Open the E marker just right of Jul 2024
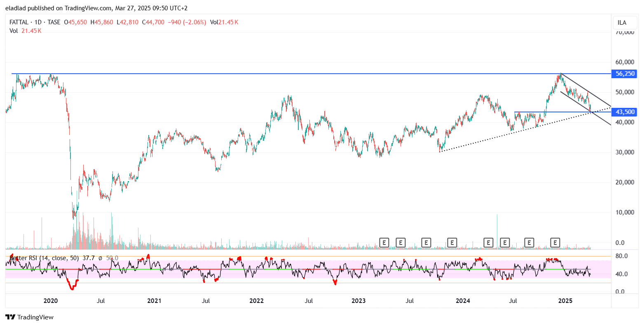Screen dimensions: 644x326 [529, 242]
